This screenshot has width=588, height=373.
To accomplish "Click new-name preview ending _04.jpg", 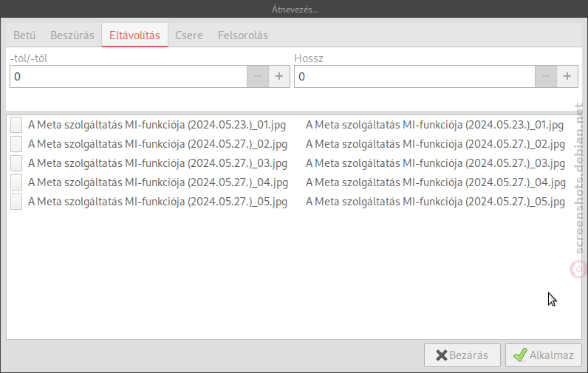I will 436,182.
